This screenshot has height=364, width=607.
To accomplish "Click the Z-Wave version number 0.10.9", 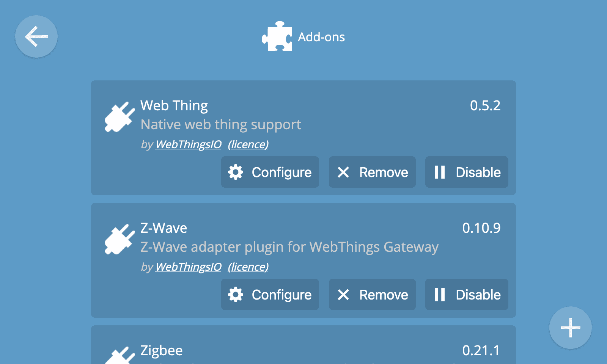I will (x=481, y=228).
